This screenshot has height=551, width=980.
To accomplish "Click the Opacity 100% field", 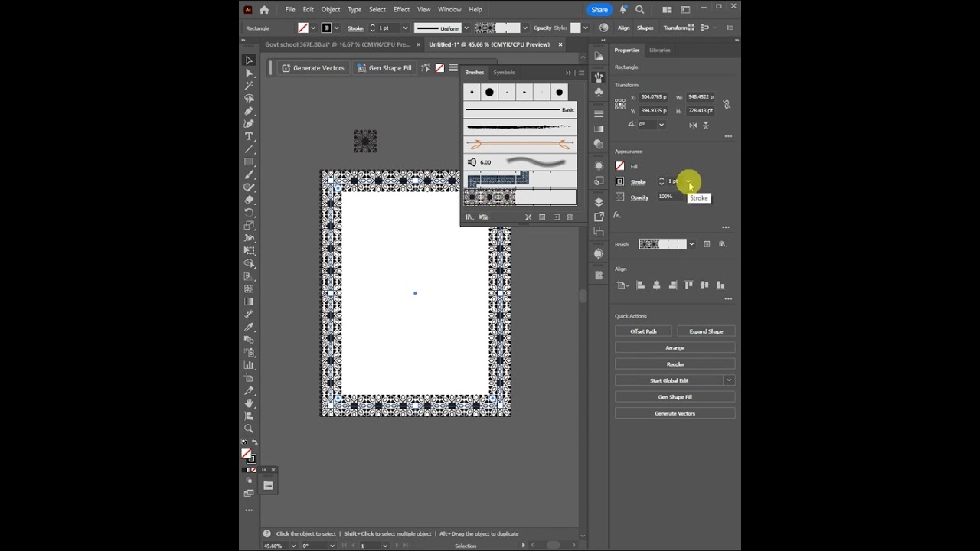I will point(668,197).
